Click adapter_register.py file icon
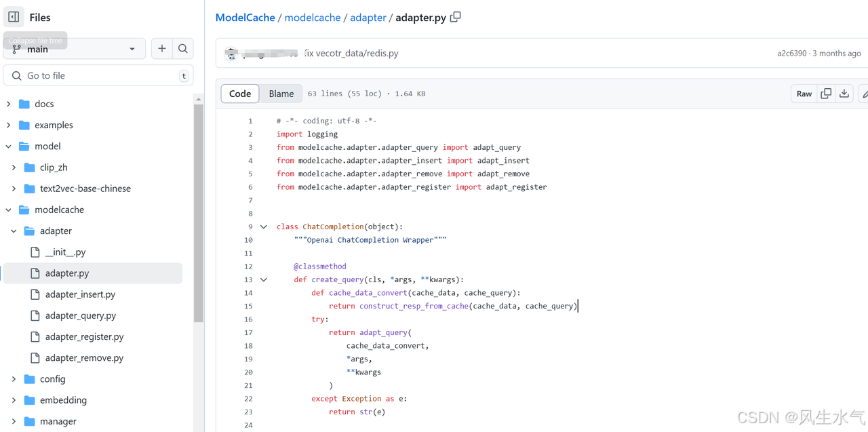This screenshot has height=432, width=868. [35, 336]
